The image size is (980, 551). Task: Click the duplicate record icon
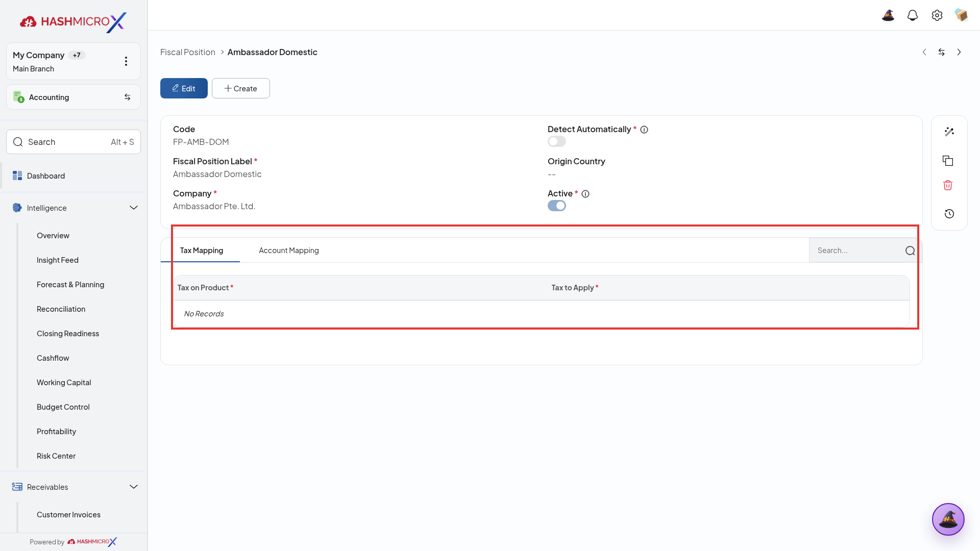pyautogui.click(x=948, y=161)
